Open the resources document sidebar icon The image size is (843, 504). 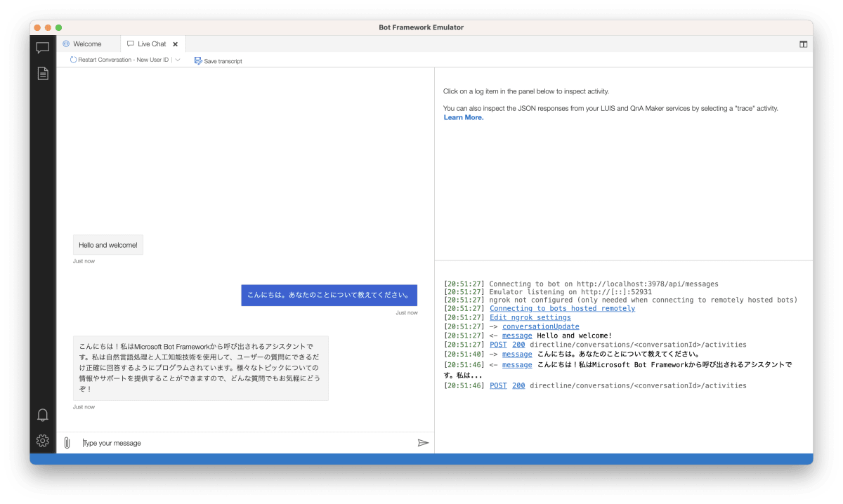click(43, 73)
